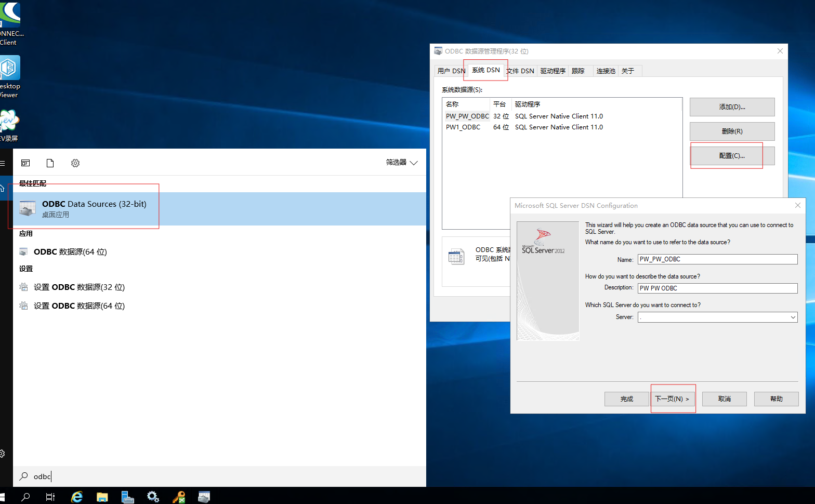Screen dimensions: 815x504
Task: Open ODBC Data Sources (32-bit) search result
Action: point(94,208)
